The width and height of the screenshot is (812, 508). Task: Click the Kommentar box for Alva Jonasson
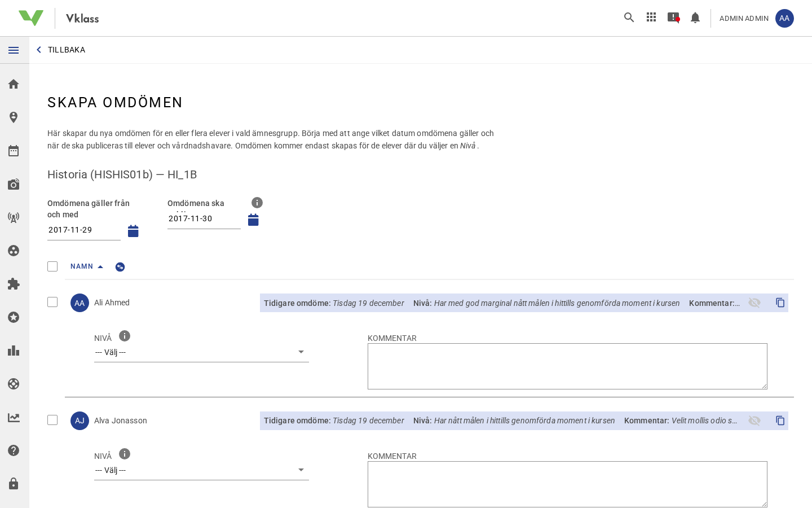[x=567, y=484]
